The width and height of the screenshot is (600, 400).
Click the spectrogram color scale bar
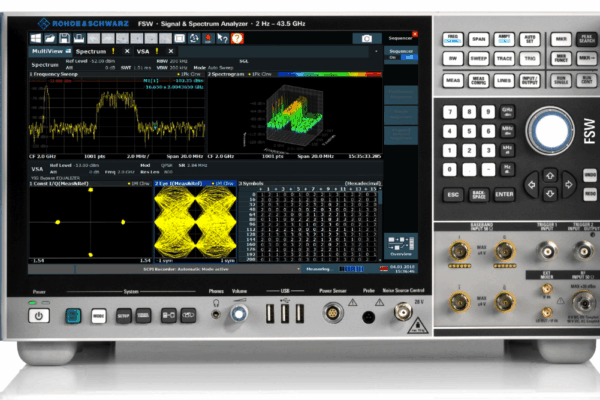coord(330,74)
